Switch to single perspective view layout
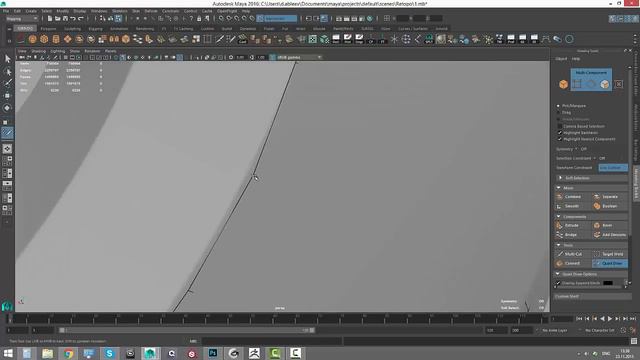640x360 pixels. pos(7,149)
